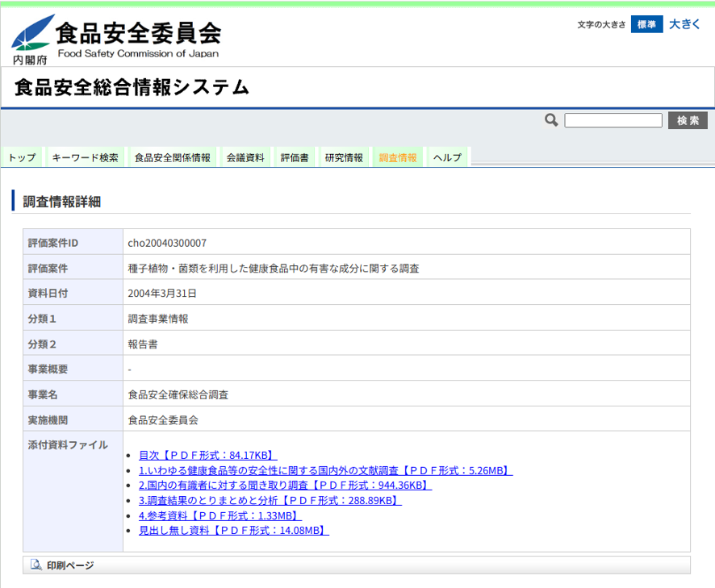Click the 資料日付 row label
Viewport: 715px width, 588px height.
[48, 293]
